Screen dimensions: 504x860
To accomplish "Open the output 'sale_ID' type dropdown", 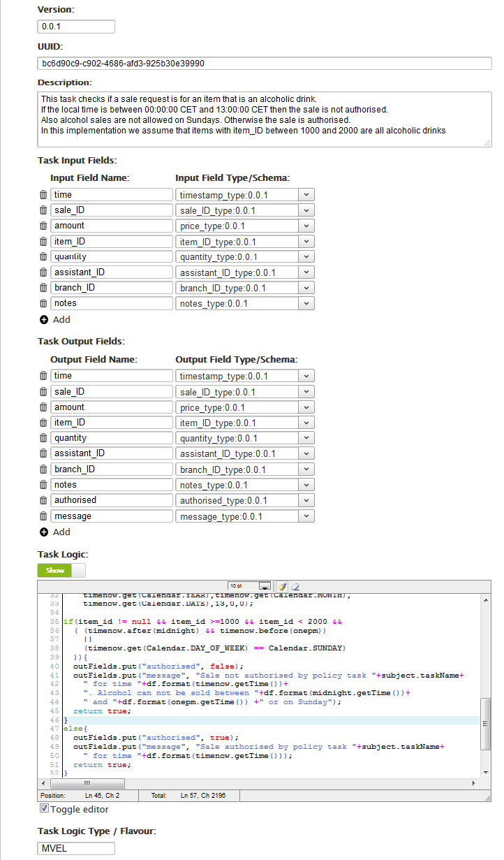I will [306, 392].
